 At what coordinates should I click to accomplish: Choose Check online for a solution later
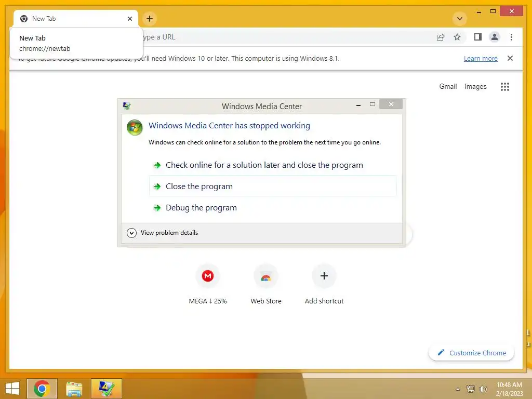tap(272, 165)
